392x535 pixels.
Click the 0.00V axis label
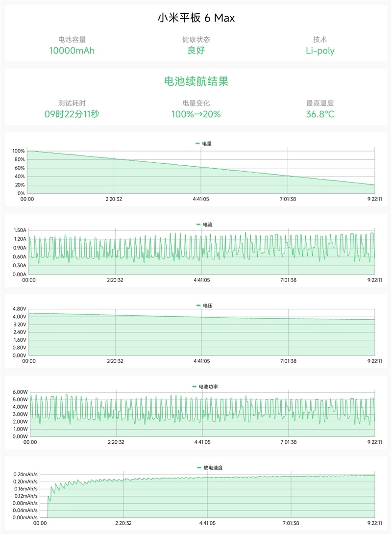pyautogui.click(x=20, y=355)
